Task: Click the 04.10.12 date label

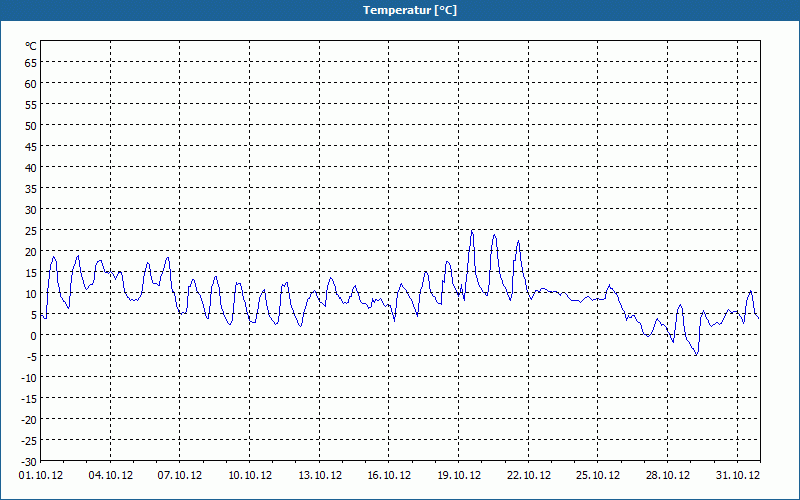Action: (111, 476)
